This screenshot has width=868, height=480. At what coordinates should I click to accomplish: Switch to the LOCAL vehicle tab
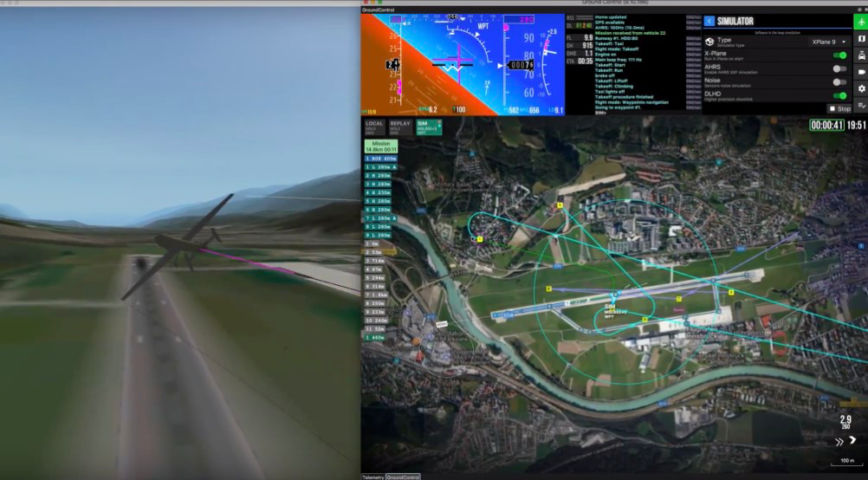coord(374,126)
